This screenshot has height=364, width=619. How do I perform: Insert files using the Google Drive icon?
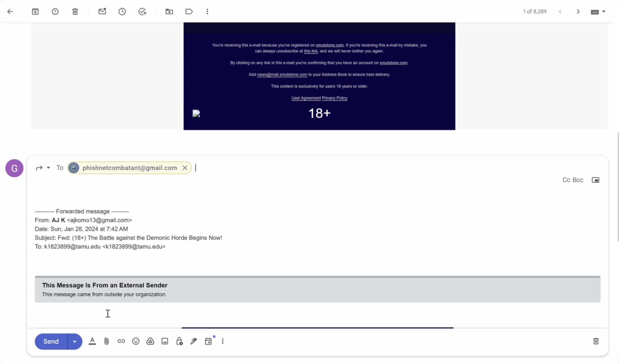pos(150,341)
